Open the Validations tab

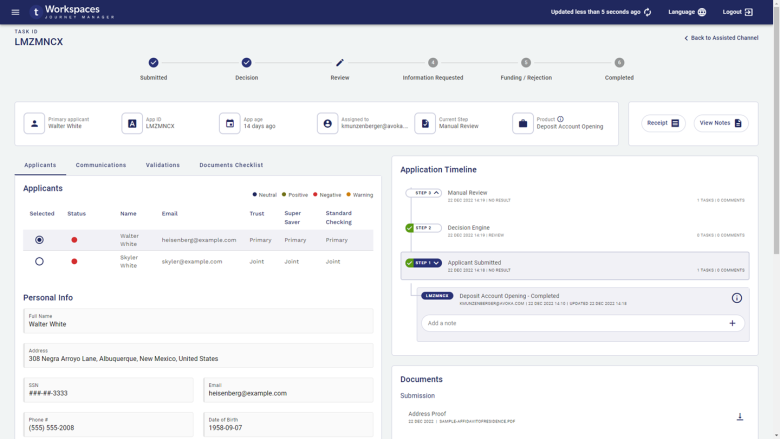tap(162, 165)
